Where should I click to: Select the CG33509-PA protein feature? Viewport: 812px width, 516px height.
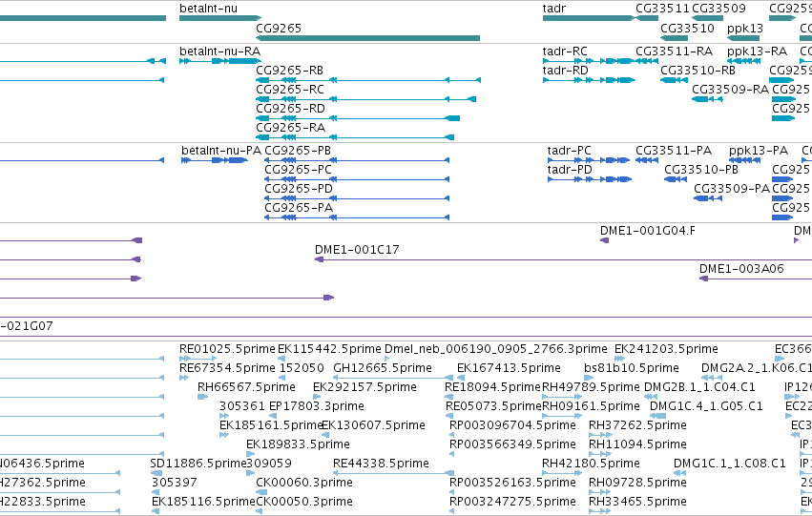[x=708, y=198]
